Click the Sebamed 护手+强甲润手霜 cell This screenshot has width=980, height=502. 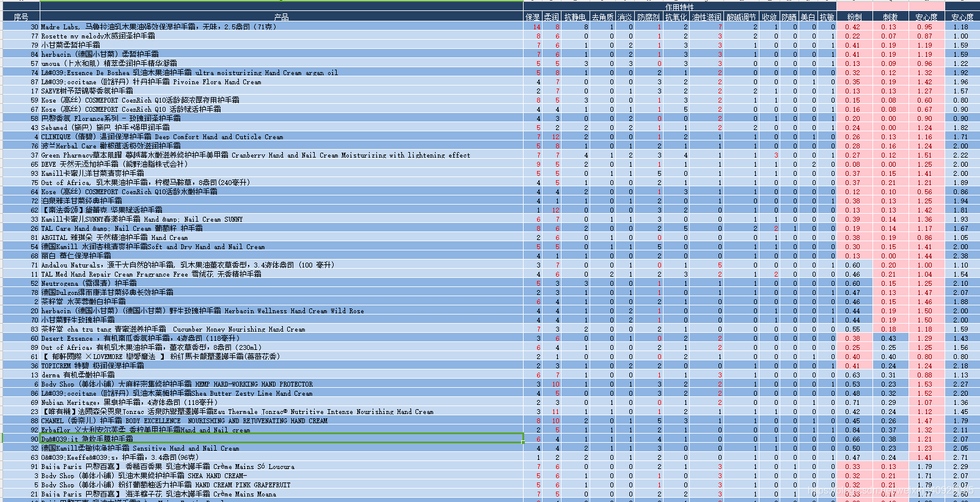(x=282, y=128)
